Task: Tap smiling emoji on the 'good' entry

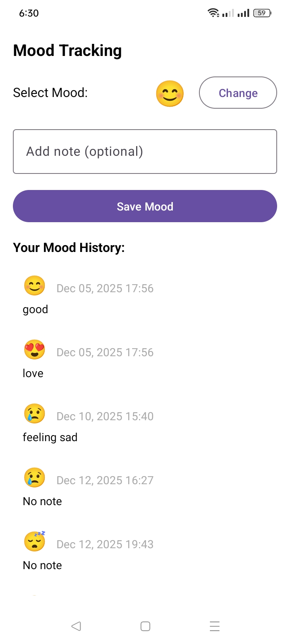Action: (35, 286)
